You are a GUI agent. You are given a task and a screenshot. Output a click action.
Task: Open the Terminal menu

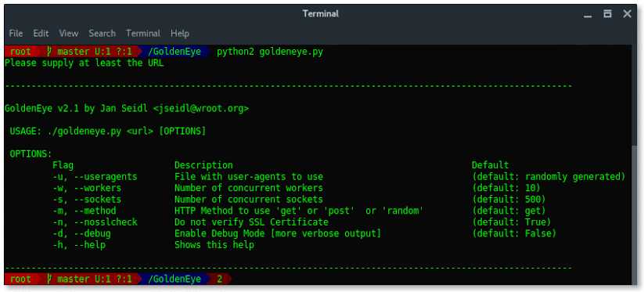tap(143, 33)
